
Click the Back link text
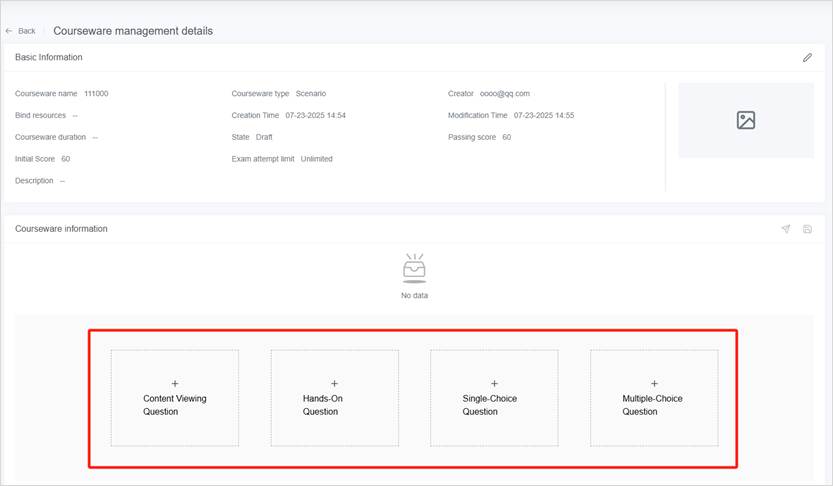[27, 31]
